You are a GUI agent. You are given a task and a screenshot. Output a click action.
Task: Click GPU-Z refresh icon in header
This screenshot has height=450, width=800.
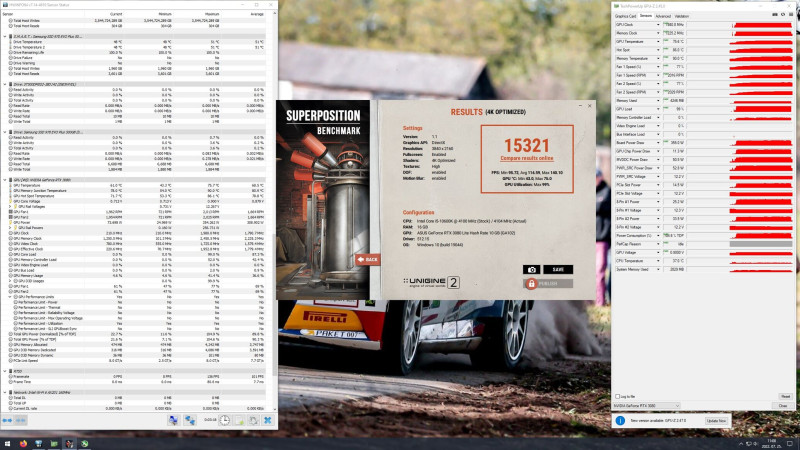[783, 15]
